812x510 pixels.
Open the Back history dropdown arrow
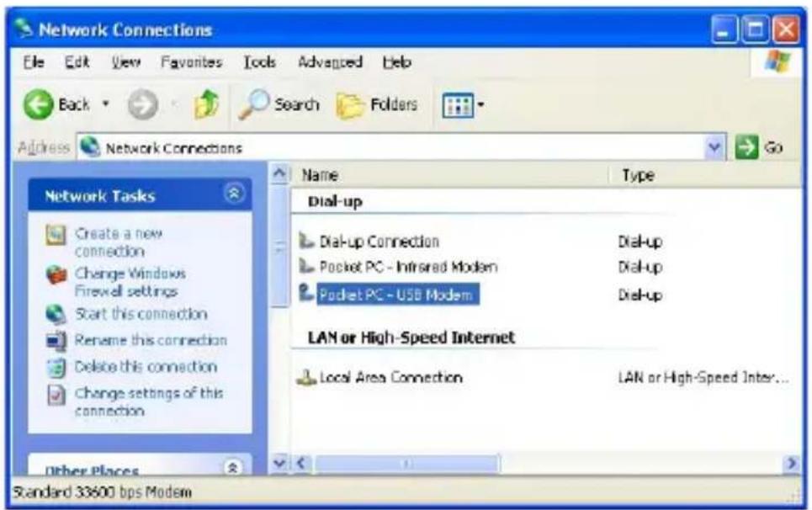pos(106,104)
